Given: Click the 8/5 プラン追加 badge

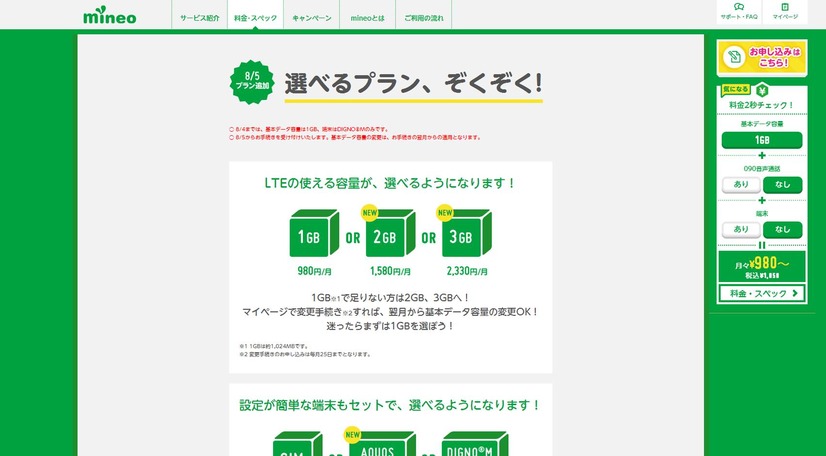Looking at the screenshot, I should click(x=252, y=82).
